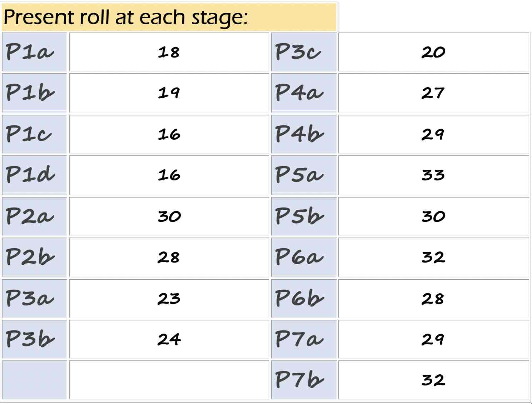The image size is (532, 404).
Task: Click the P3b roll value 24
Action: [169, 339]
